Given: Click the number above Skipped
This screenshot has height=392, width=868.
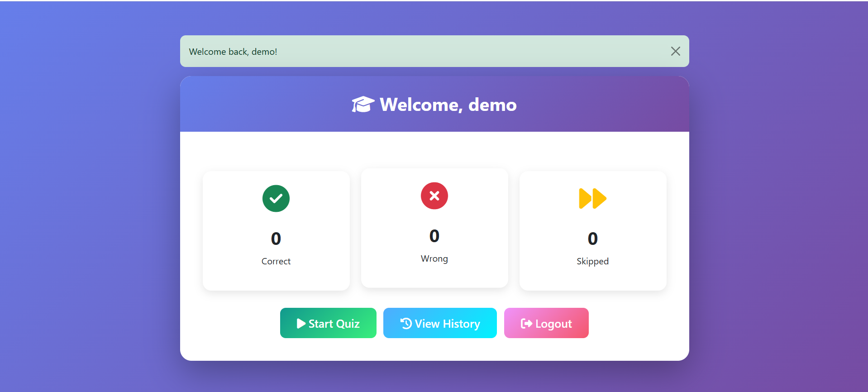Looking at the screenshot, I should (x=592, y=239).
